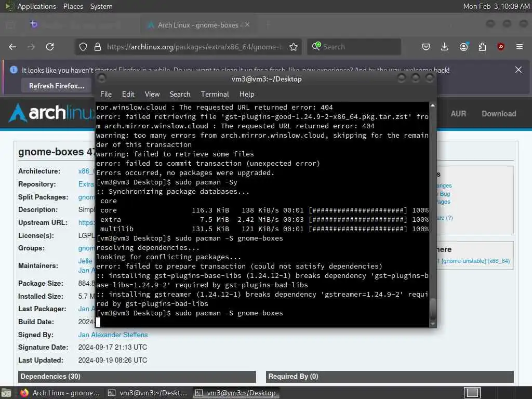Click the clock Mon Feb 3, 10:09 AM

click(496, 6)
